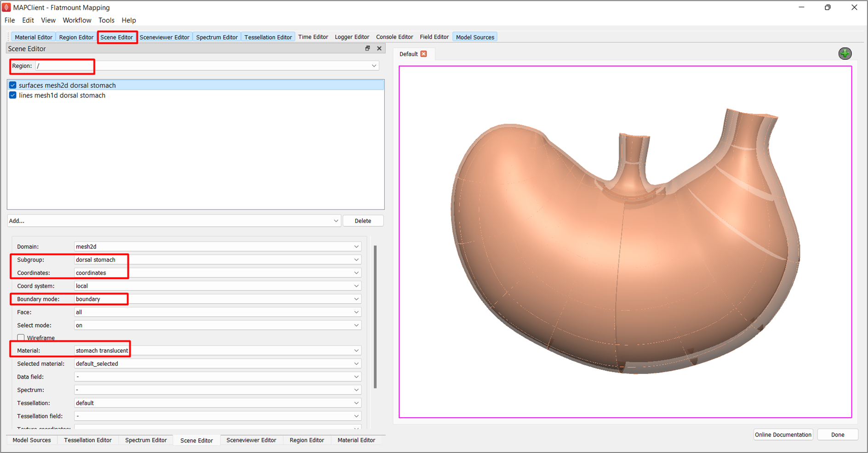
Task: Click Console Editor in top toolbar
Action: pos(394,37)
